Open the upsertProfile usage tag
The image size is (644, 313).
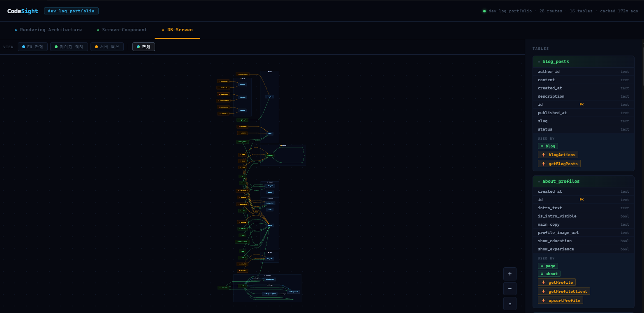click(x=561, y=301)
